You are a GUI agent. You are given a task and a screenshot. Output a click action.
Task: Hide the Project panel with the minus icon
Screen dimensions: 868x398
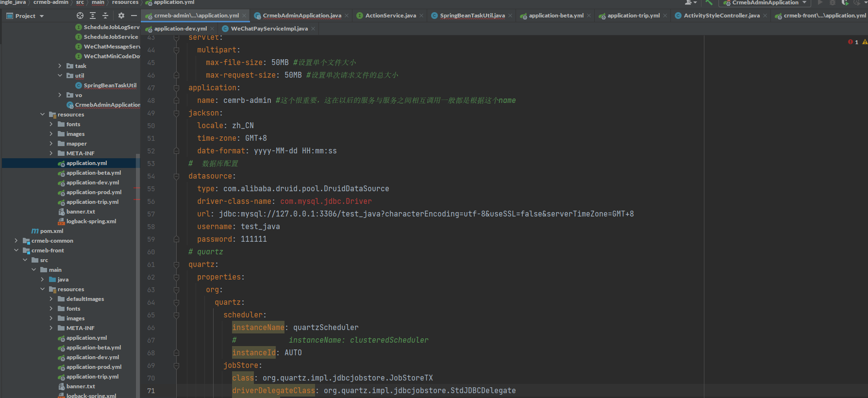pyautogui.click(x=134, y=16)
